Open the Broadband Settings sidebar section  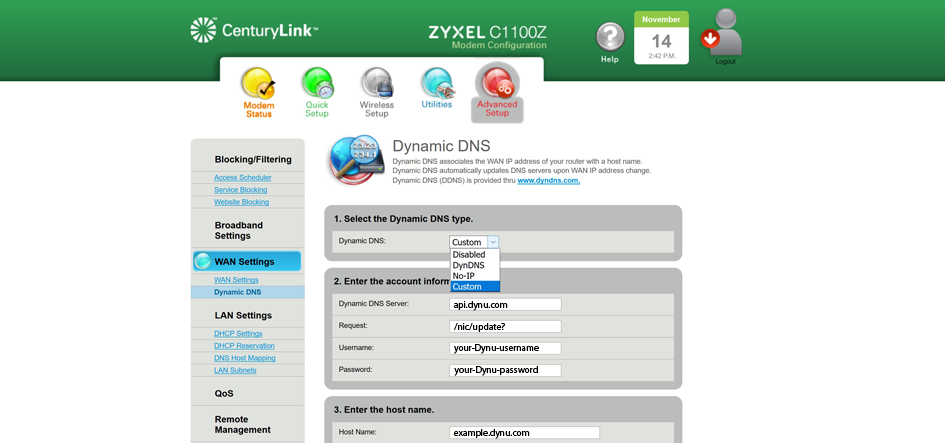[239, 230]
